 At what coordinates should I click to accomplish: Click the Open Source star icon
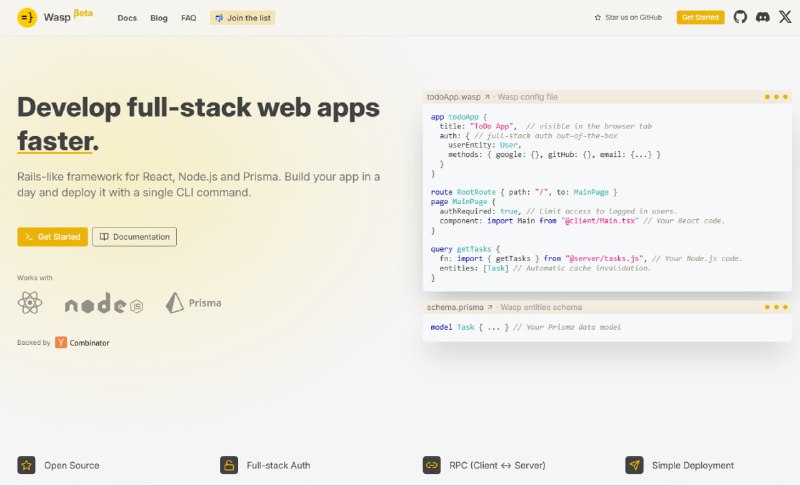click(27, 465)
